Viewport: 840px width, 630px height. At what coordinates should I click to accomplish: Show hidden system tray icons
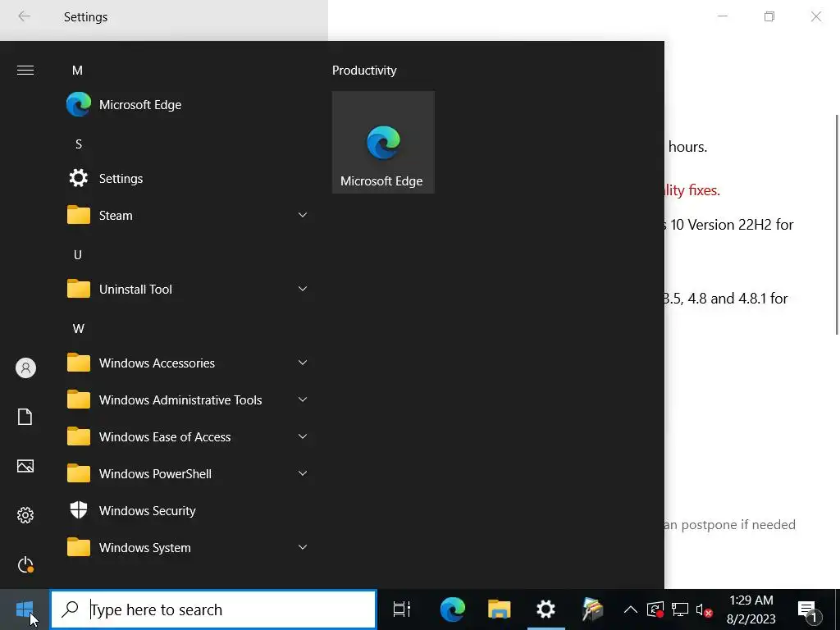pyautogui.click(x=631, y=609)
